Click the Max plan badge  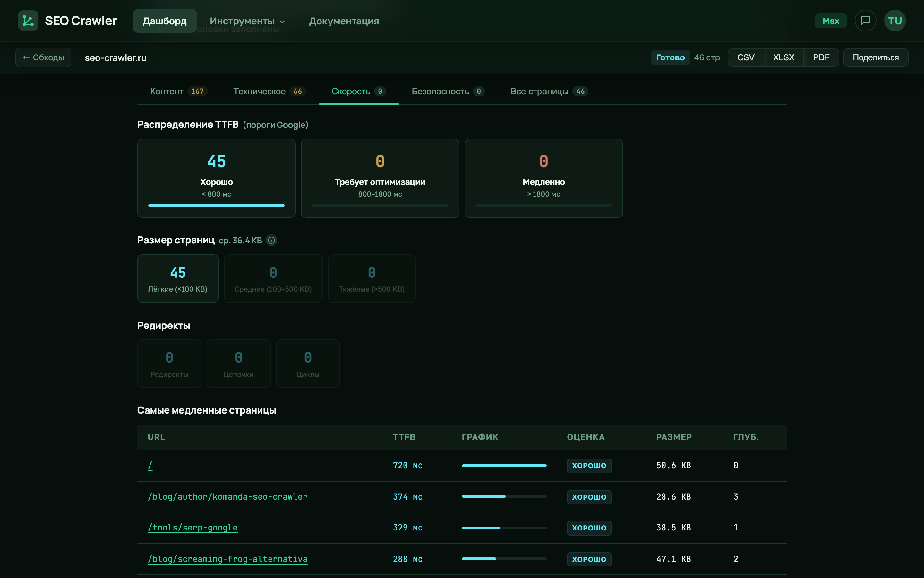click(830, 21)
